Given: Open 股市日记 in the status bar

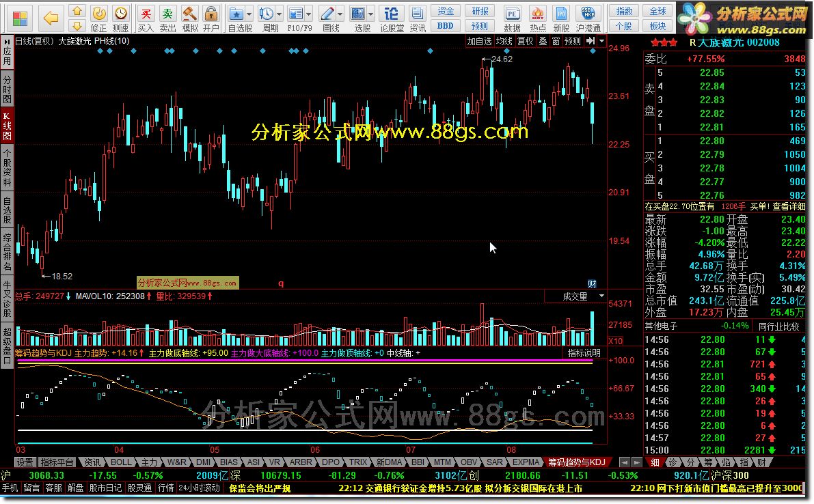Looking at the screenshot, I should point(105,488).
